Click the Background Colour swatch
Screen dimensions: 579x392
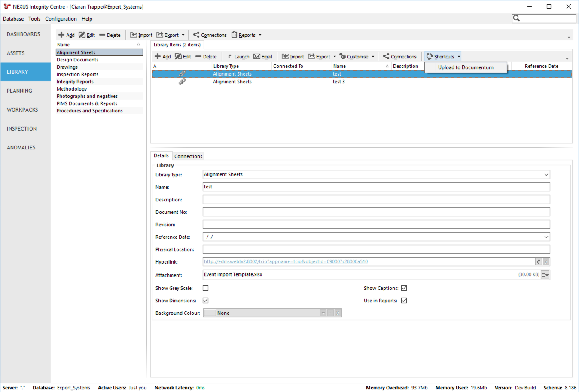click(x=210, y=313)
